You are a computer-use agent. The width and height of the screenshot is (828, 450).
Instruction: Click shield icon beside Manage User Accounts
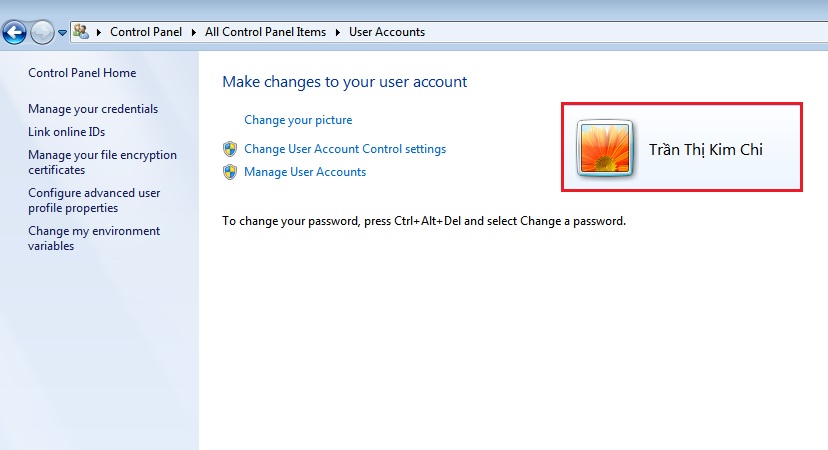(230, 172)
